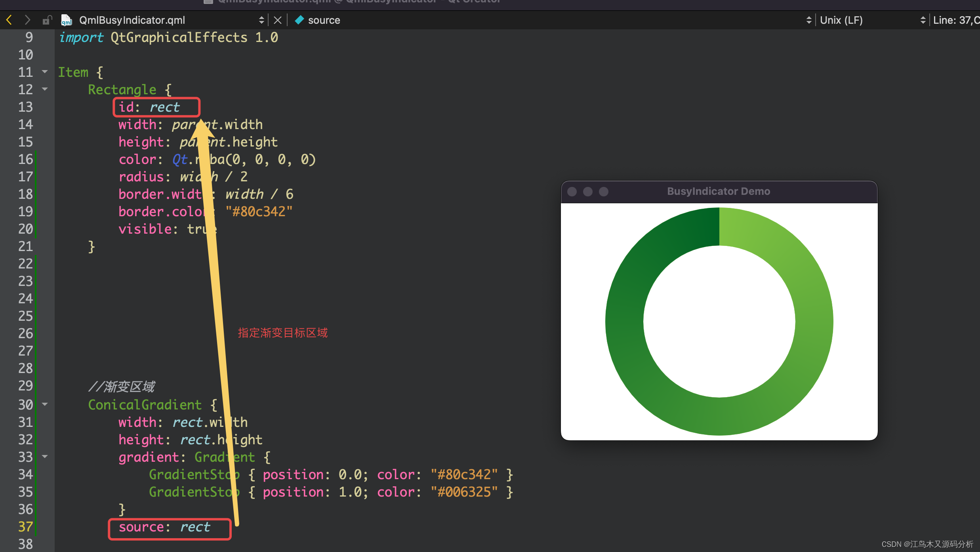Click line number 37 in the gutter
Screen dimensions: 980x552
point(25,527)
